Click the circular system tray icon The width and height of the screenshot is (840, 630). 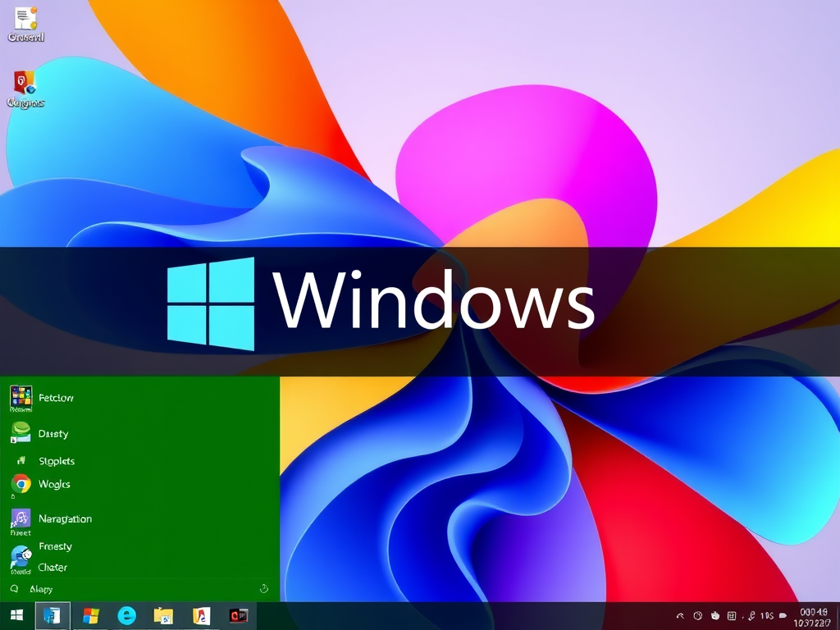click(697, 616)
